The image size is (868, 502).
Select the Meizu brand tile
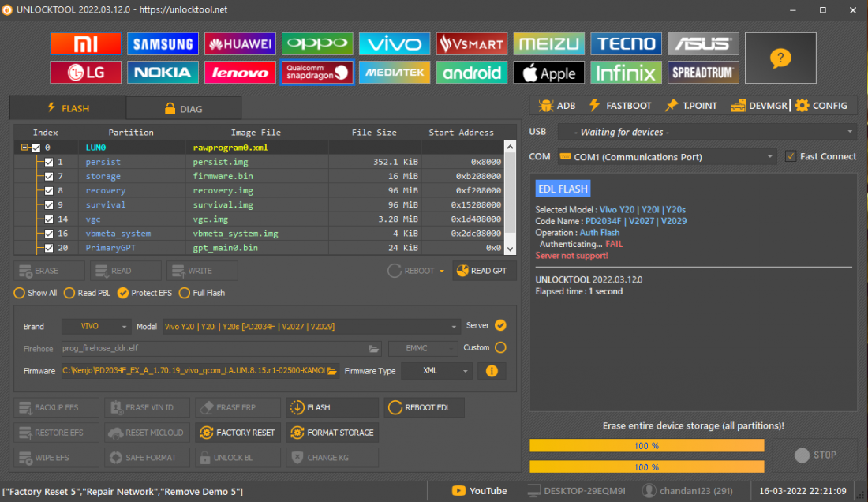point(548,43)
